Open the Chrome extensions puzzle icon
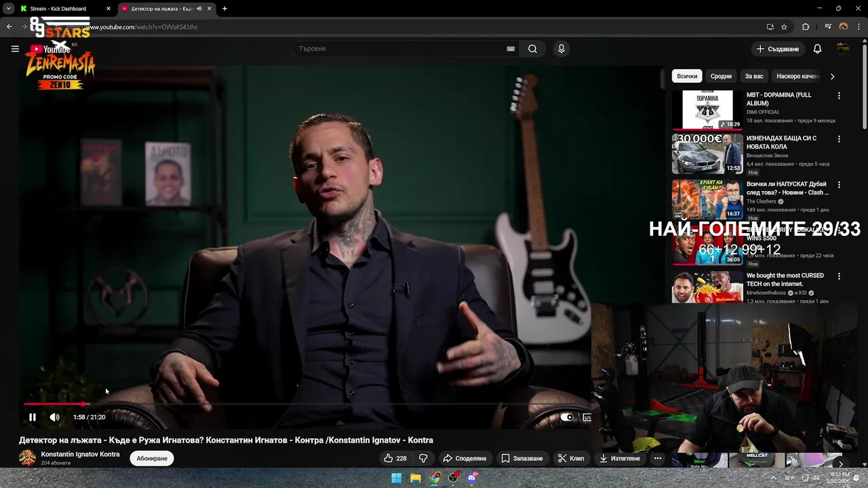 click(806, 27)
